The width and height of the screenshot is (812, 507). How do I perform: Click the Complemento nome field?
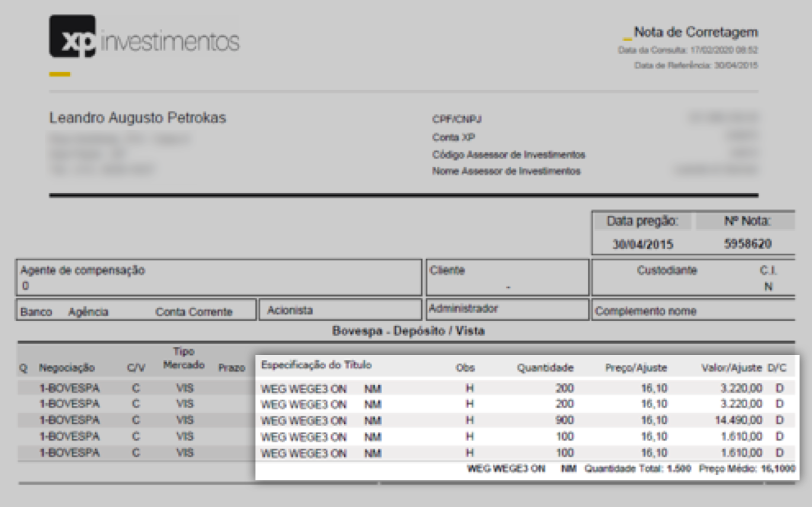click(x=645, y=311)
